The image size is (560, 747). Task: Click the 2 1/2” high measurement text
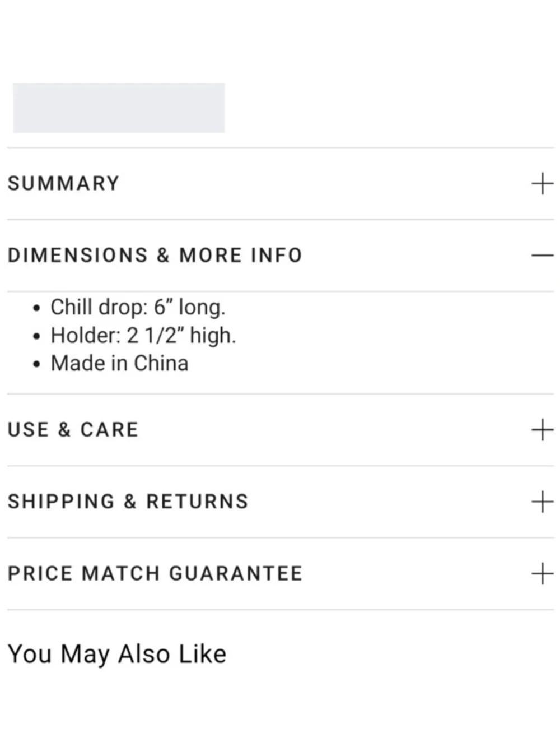(x=181, y=335)
